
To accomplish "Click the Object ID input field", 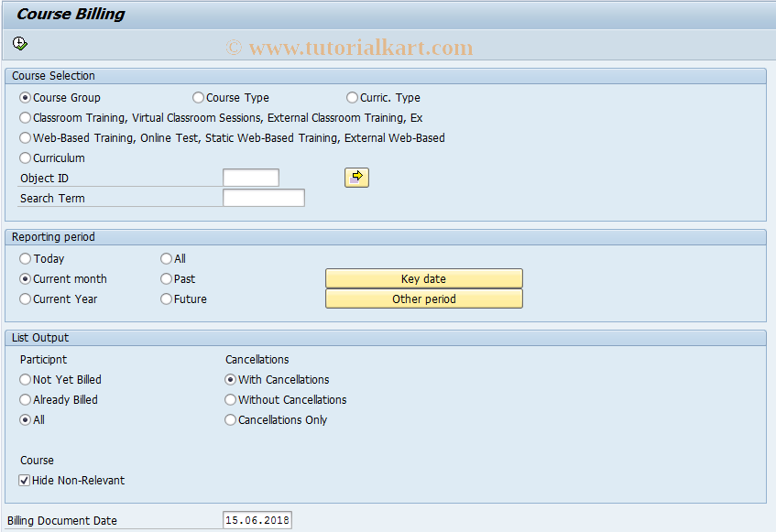I will pyautogui.click(x=251, y=178).
